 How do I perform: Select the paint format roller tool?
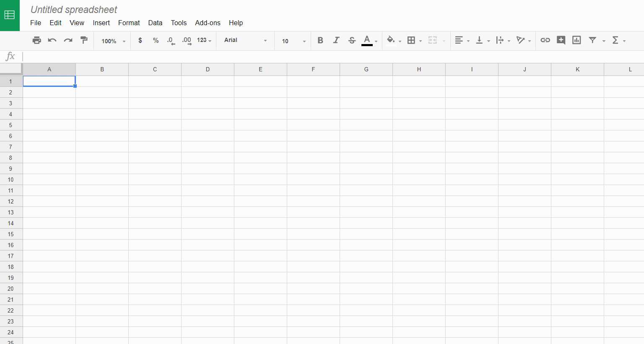tap(84, 40)
